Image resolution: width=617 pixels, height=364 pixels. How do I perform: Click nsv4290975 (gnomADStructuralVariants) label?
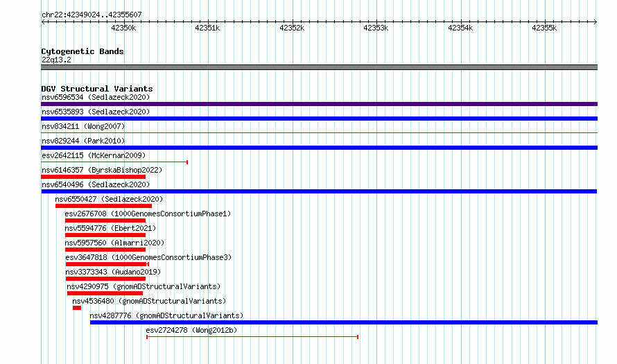[x=144, y=286]
